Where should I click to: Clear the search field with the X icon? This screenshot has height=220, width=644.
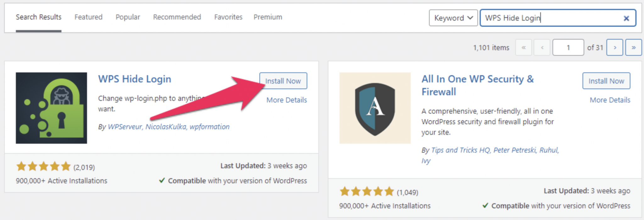point(626,18)
